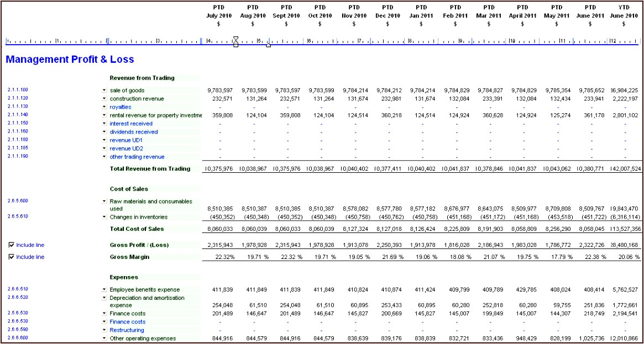Open the dropdown arrow beside sale of goods

[x=104, y=89]
